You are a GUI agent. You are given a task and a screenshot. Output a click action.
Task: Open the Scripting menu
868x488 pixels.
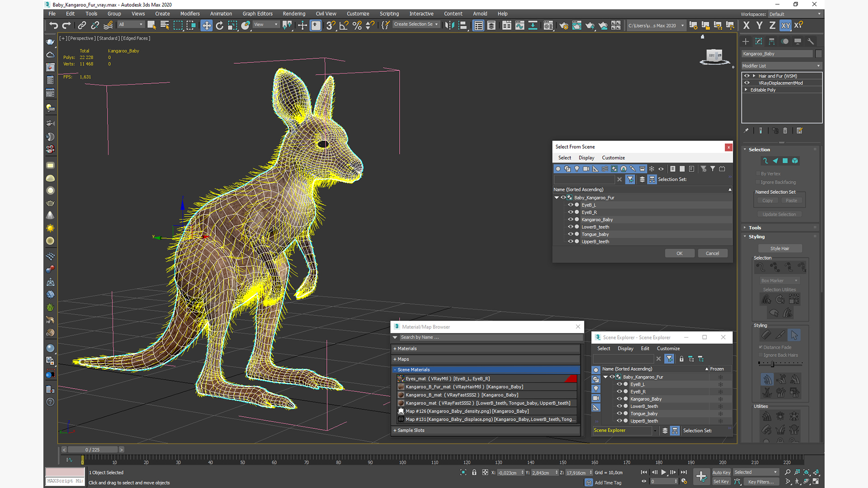(x=389, y=14)
